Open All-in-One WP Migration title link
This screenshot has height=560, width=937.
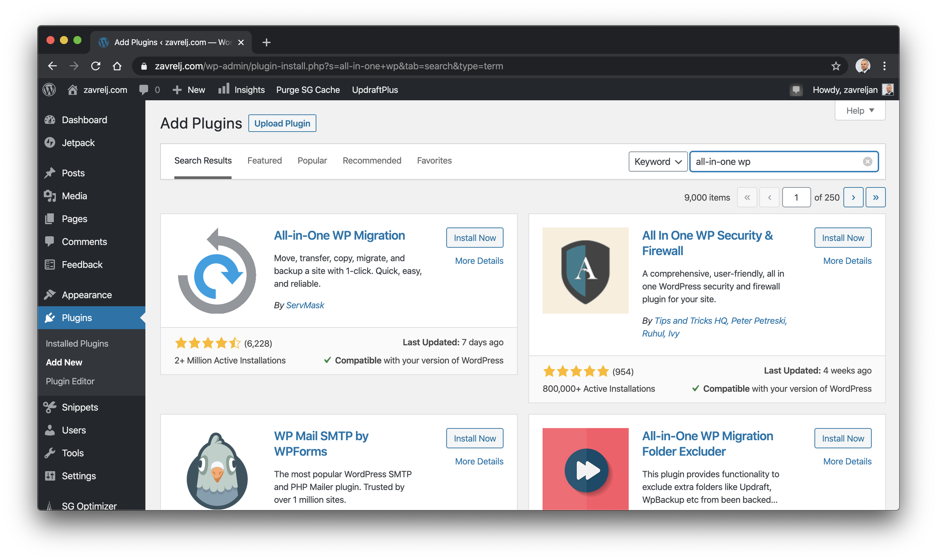[339, 235]
